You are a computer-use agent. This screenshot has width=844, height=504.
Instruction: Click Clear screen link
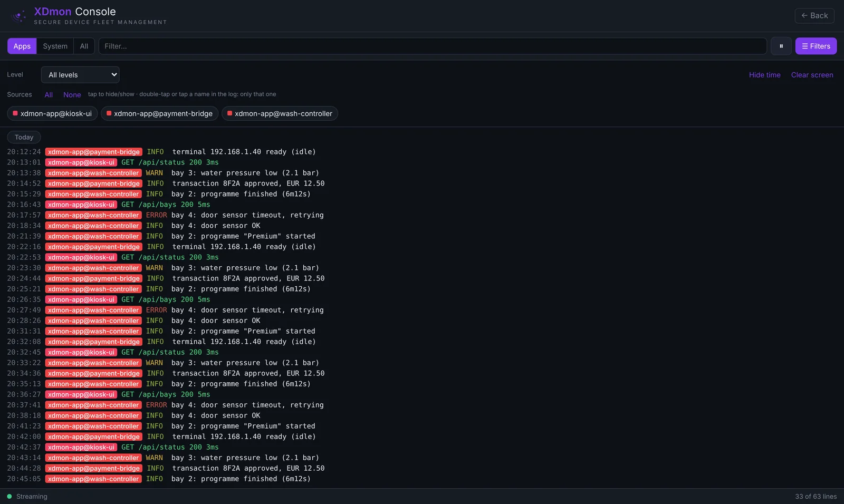pyautogui.click(x=812, y=75)
